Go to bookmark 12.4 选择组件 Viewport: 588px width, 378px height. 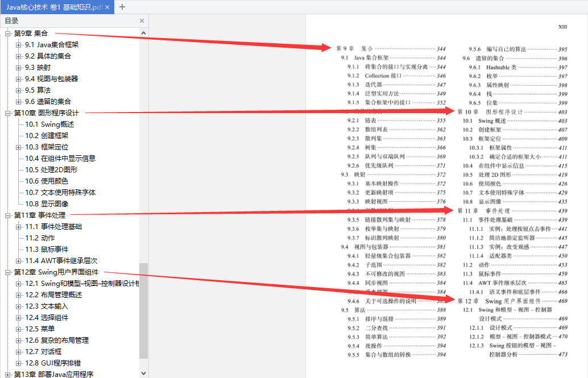[x=47, y=318]
